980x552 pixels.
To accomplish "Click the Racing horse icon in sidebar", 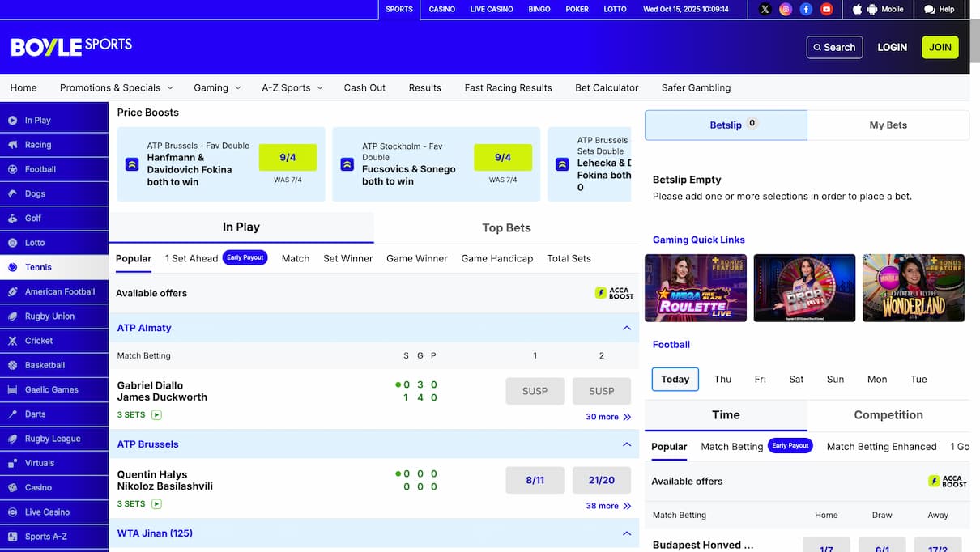I will [x=12, y=145].
